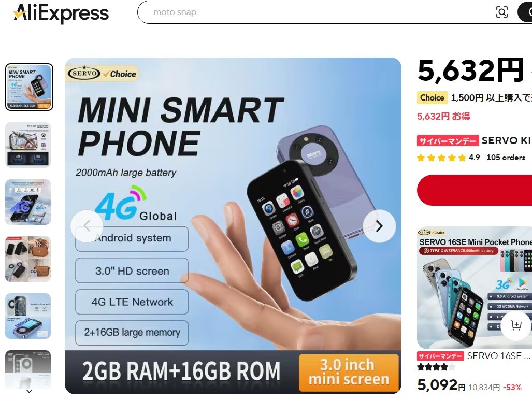Open the AliExpress home logo
The width and height of the screenshot is (532, 400).
(x=61, y=13)
